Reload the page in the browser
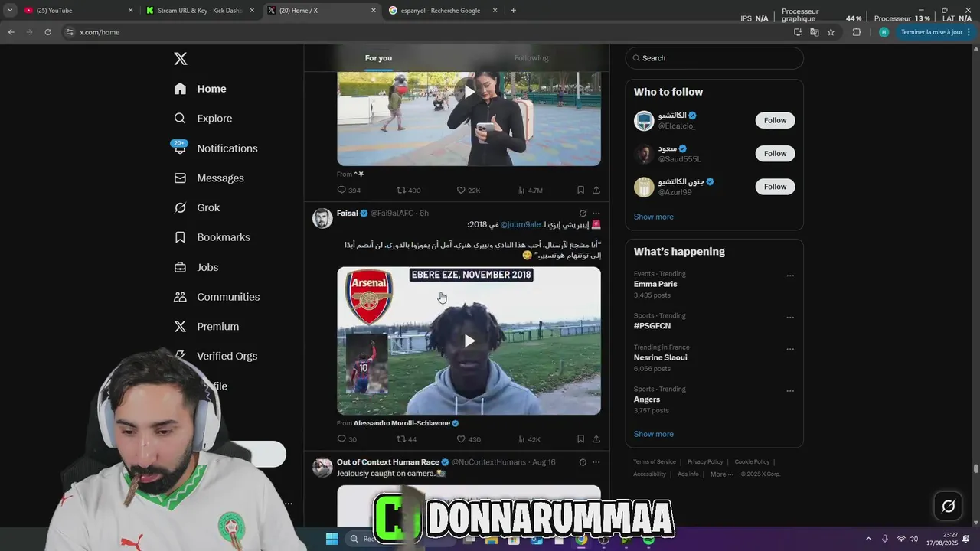The height and width of the screenshot is (551, 980). 47,32
